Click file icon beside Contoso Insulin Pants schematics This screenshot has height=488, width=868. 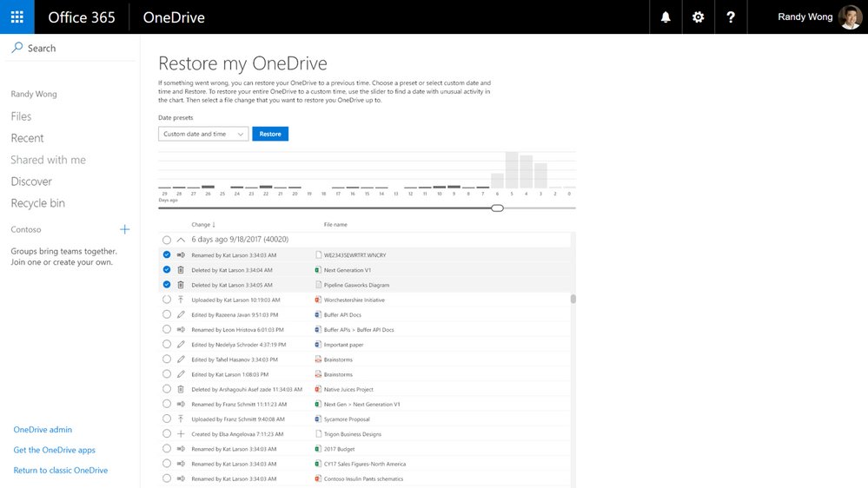click(x=318, y=478)
